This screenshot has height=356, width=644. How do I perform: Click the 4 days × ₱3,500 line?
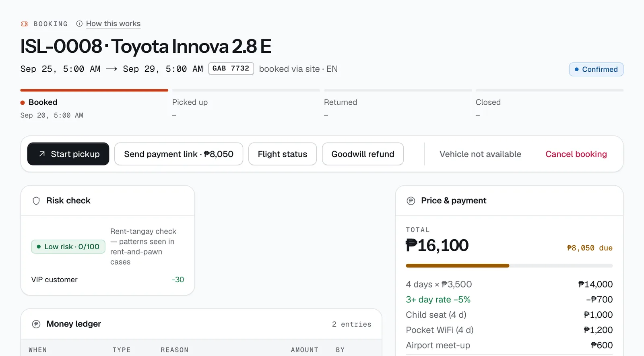(509, 284)
